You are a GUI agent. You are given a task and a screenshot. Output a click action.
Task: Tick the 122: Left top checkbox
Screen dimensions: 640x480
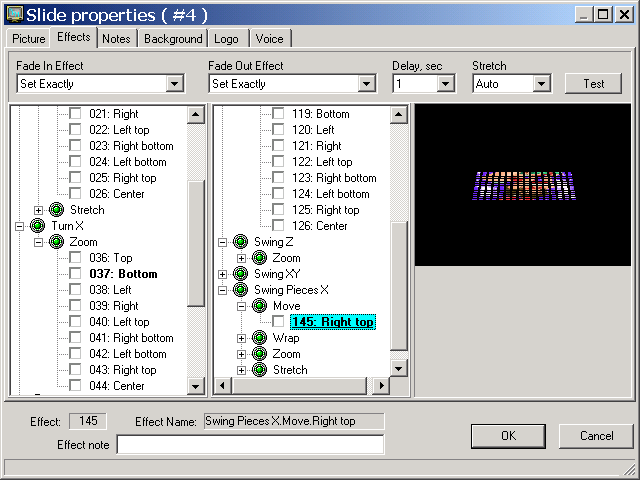tap(278, 162)
